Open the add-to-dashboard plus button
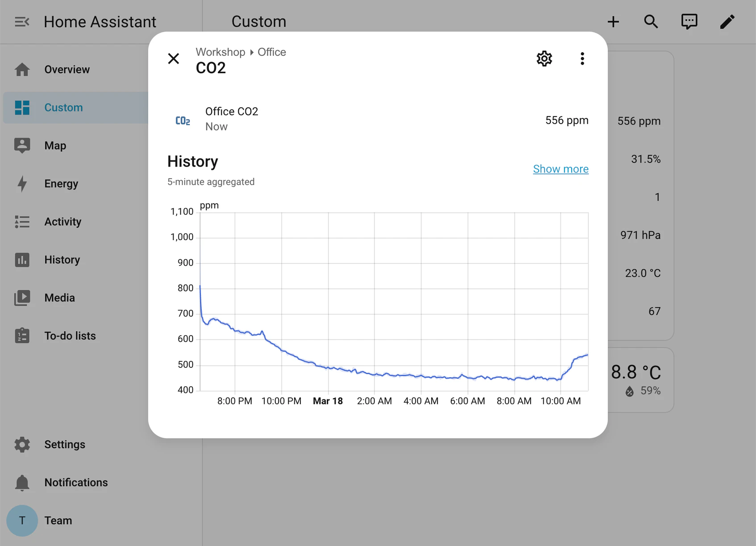 (613, 21)
